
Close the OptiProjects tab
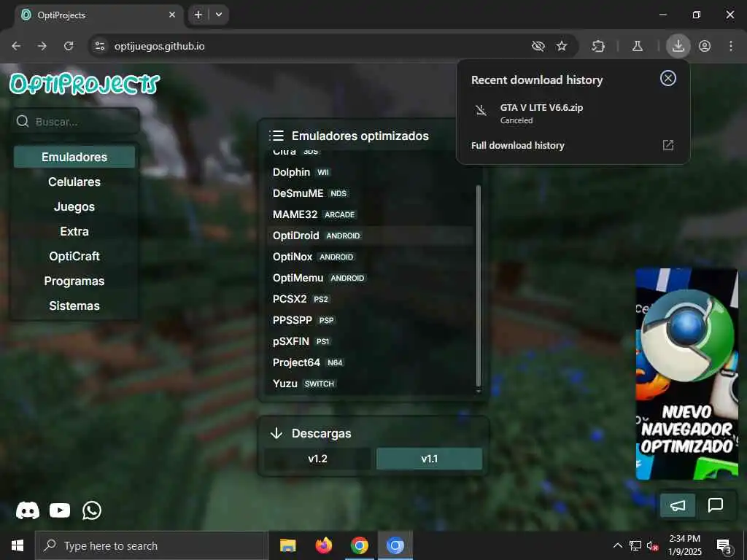pos(172,15)
